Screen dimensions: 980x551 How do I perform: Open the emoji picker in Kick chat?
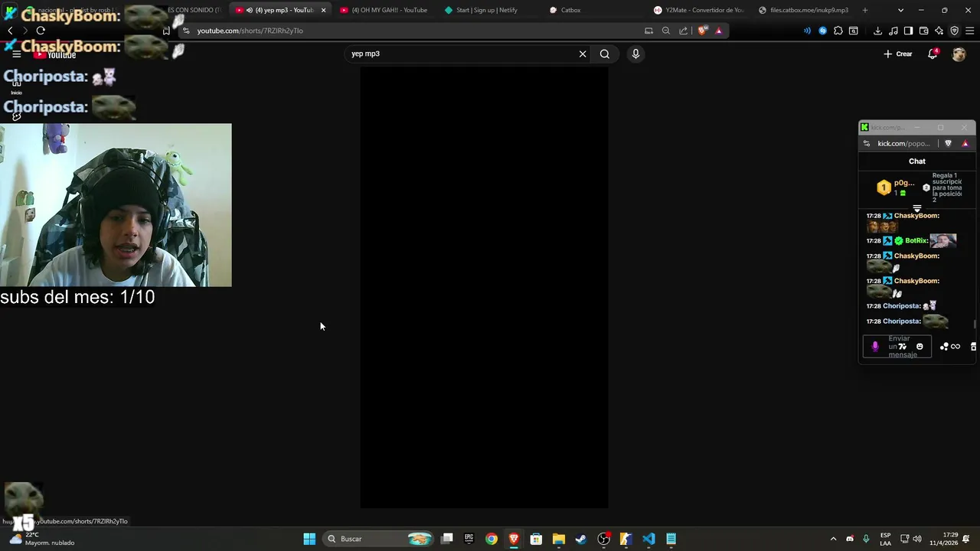click(x=920, y=347)
